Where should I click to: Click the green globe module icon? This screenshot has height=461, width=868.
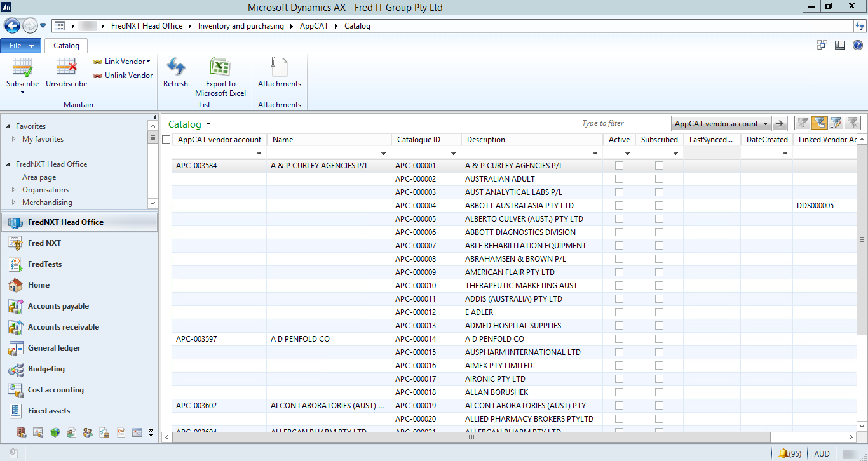[55, 432]
